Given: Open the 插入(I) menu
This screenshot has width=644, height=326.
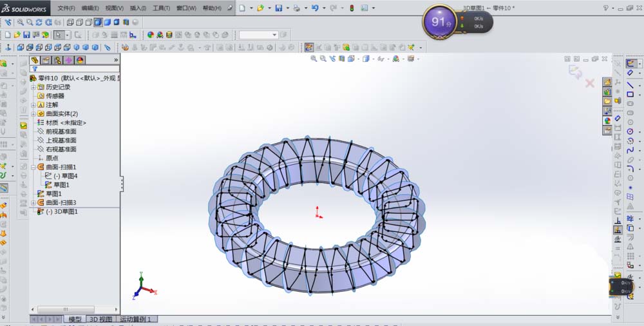Looking at the screenshot, I should point(138,8).
